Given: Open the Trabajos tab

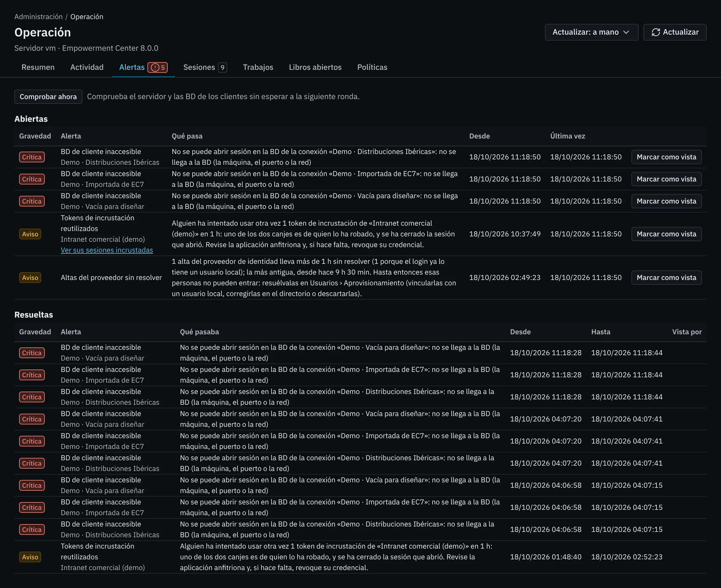Looking at the screenshot, I should (x=258, y=67).
